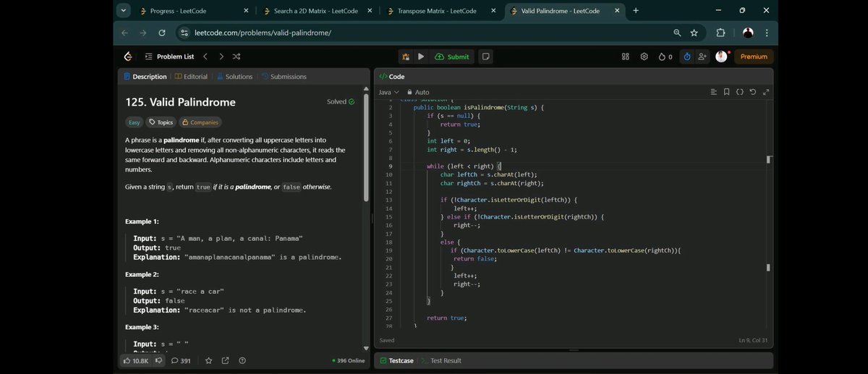The image size is (868, 374).
Task: Click the streak flame counter
Action: pyautogui.click(x=665, y=56)
